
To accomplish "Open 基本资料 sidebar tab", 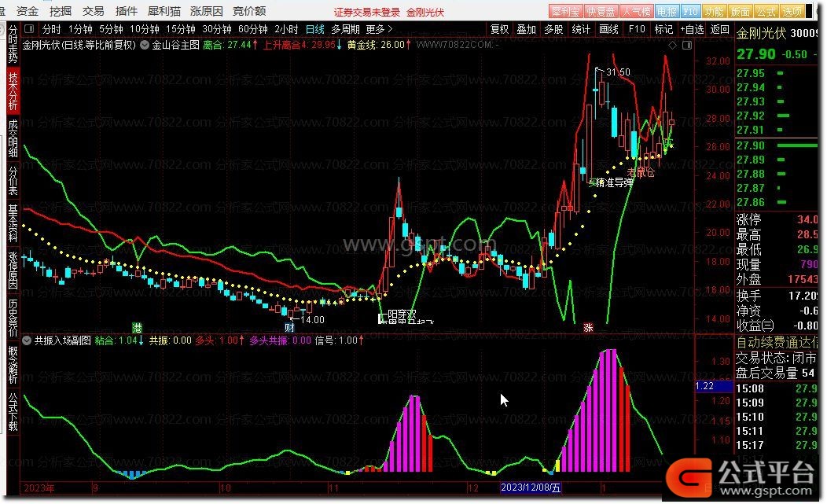I will (13, 223).
